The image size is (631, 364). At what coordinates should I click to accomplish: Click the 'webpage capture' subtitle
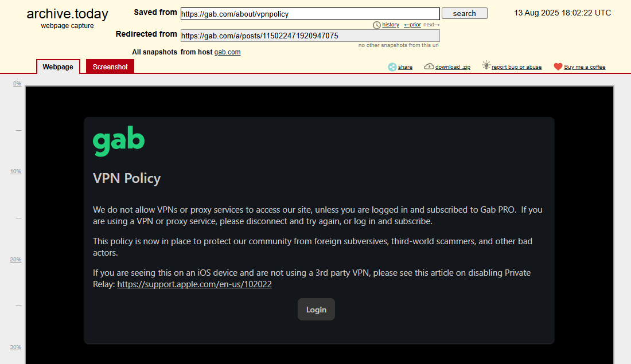click(67, 26)
